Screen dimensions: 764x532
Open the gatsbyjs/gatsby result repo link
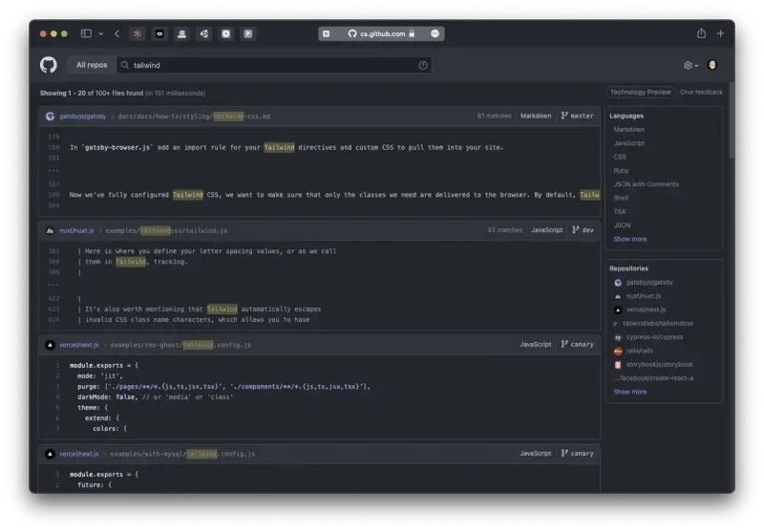(x=82, y=116)
